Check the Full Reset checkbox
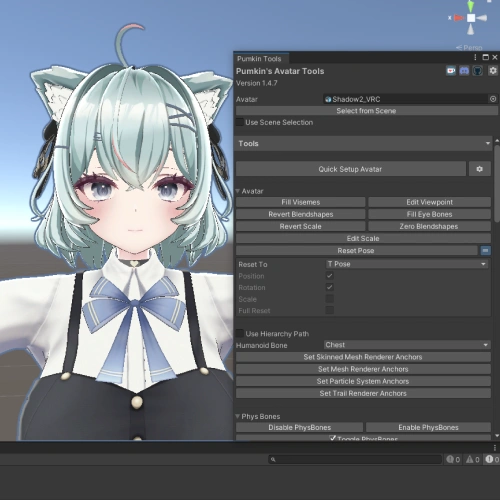This screenshot has width=500, height=500. coord(329,310)
